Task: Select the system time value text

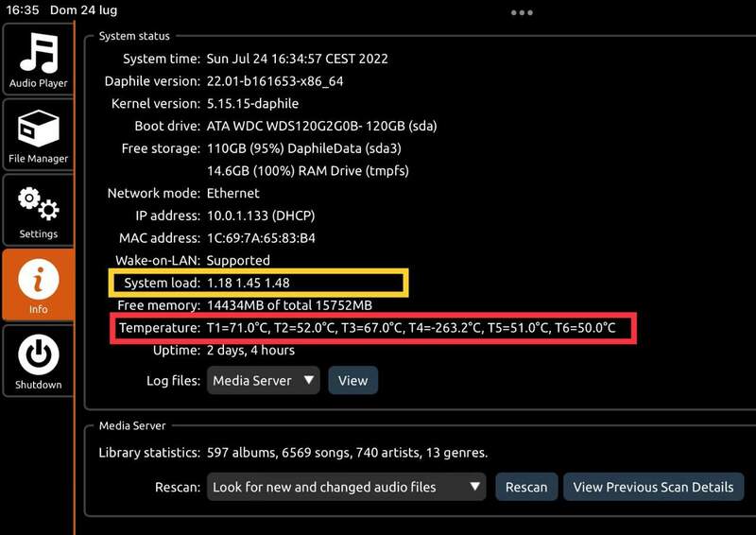Action: pos(297,59)
